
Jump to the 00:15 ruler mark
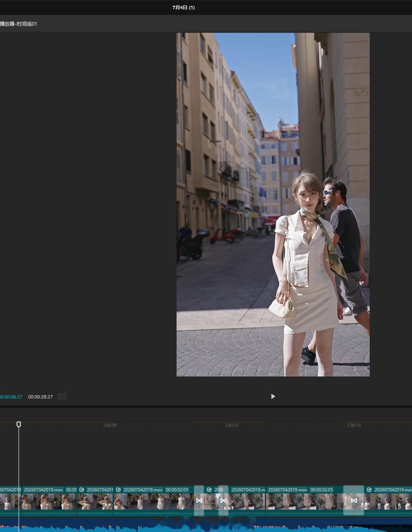point(354,425)
